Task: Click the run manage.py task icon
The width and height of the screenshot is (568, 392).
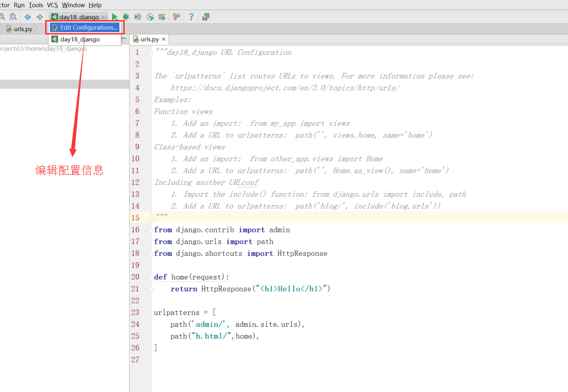Action: pos(162,17)
